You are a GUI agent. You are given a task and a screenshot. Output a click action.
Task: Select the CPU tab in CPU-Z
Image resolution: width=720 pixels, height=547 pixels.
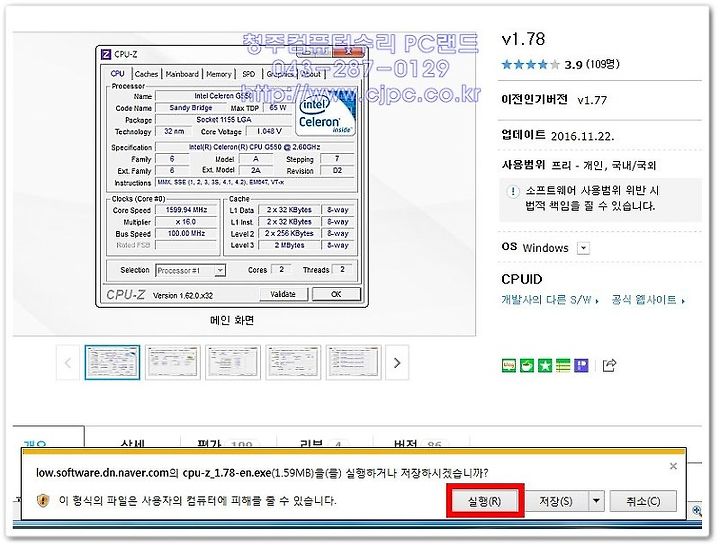pos(118,73)
